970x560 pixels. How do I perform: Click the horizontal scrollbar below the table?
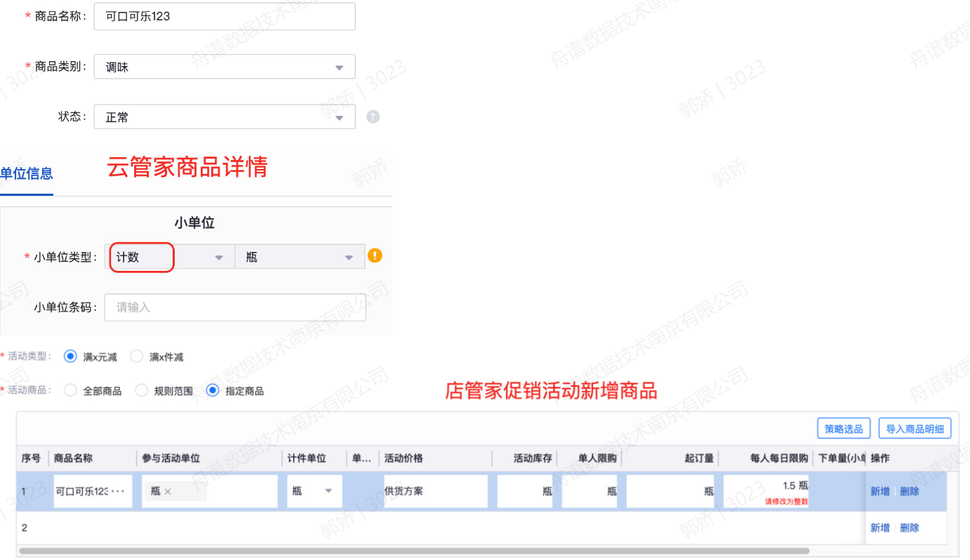(414, 551)
